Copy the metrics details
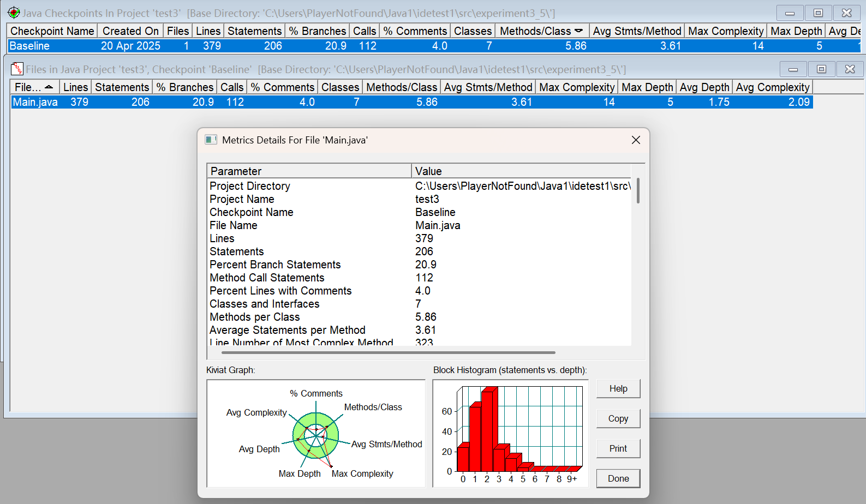This screenshot has height=504, width=866. click(618, 418)
